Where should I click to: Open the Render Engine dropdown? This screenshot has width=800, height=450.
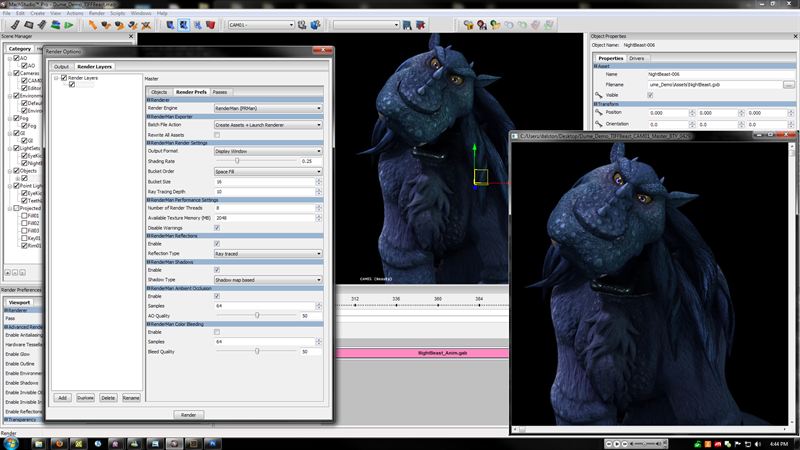coord(268,108)
